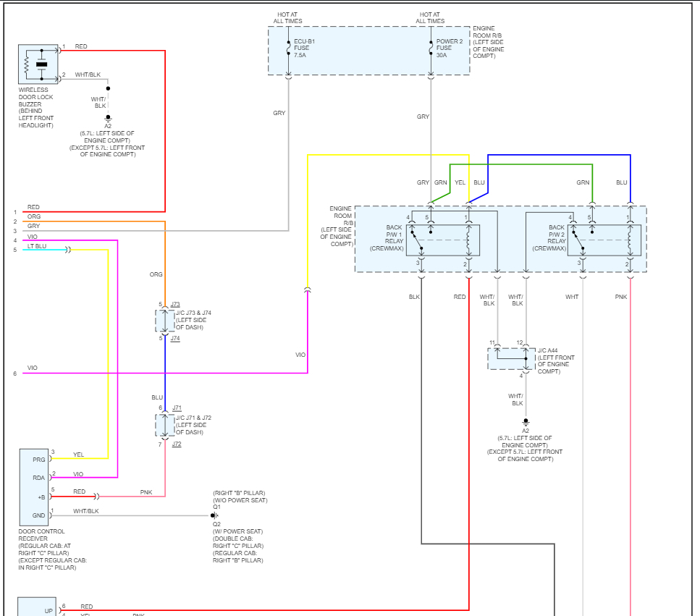Click the J71 connector label

tap(177, 408)
